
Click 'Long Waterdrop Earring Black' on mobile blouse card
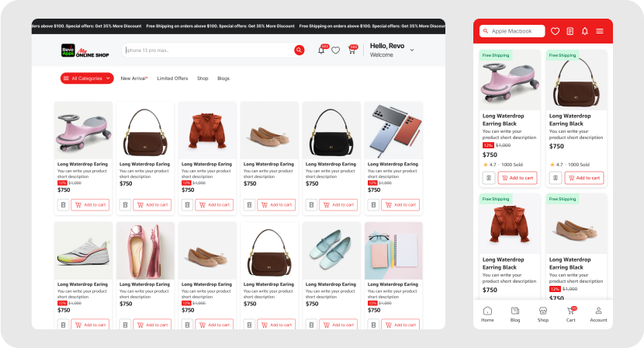coord(503,263)
